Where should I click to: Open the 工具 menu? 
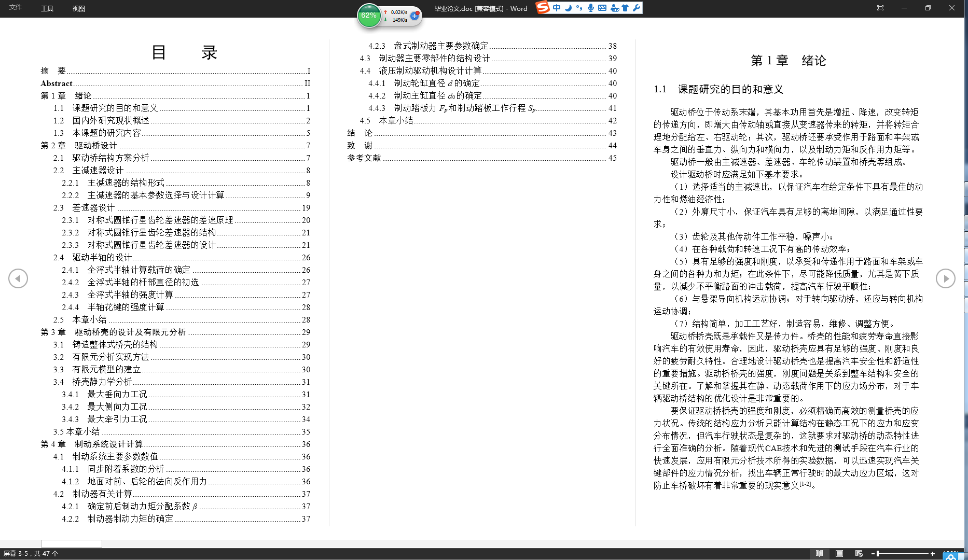(x=47, y=8)
